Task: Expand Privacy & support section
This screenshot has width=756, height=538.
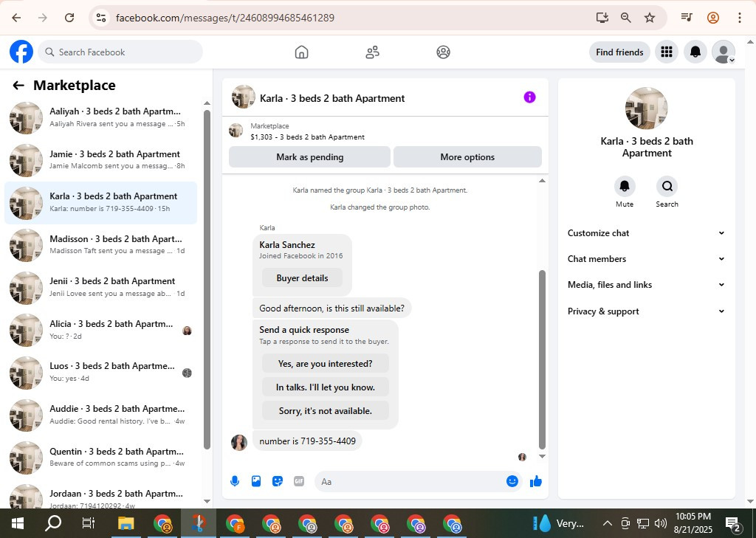Action: coord(646,311)
